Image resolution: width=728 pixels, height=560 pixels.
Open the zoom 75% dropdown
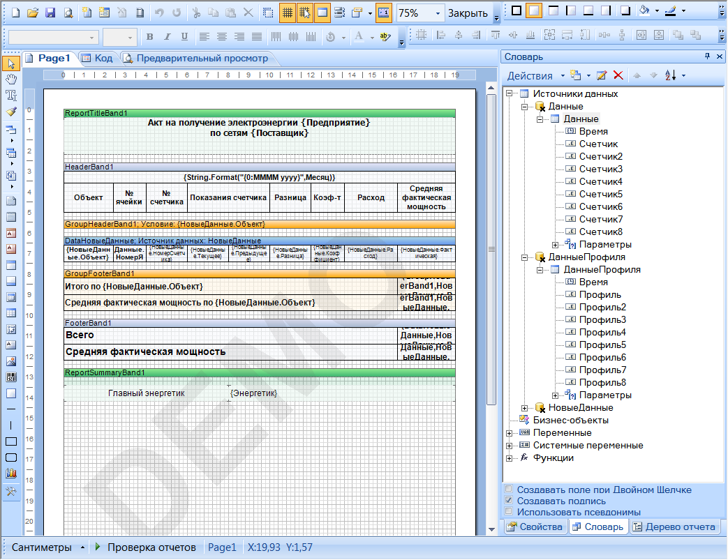(438, 13)
